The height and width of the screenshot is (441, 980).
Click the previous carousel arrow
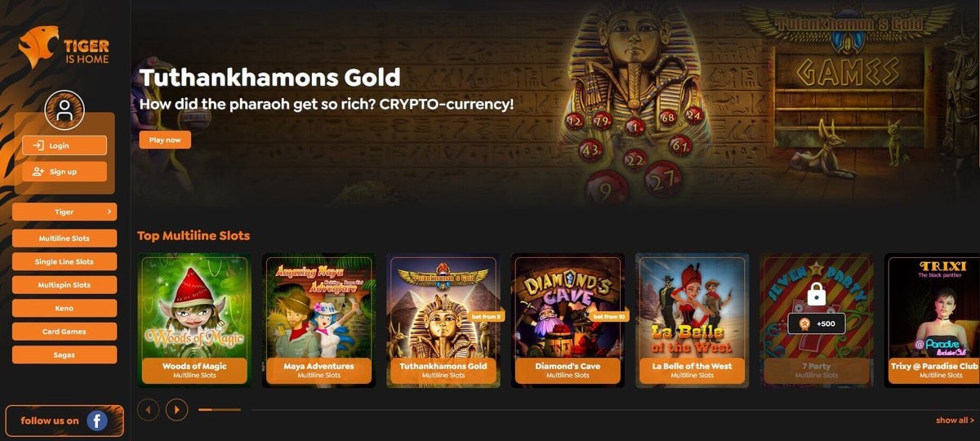pyautogui.click(x=148, y=409)
